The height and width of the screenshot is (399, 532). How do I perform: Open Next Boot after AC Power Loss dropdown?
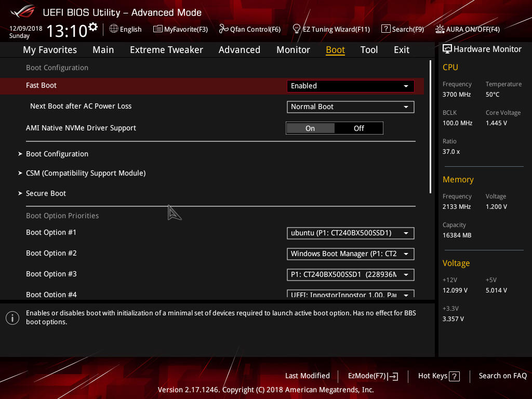pyautogui.click(x=351, y=107)
